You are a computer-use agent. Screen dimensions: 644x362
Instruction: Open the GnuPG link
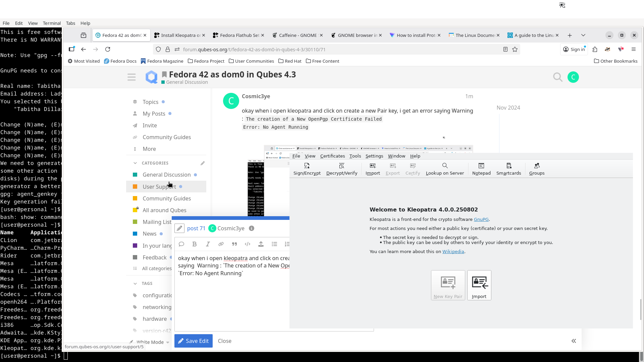(481, 219)
